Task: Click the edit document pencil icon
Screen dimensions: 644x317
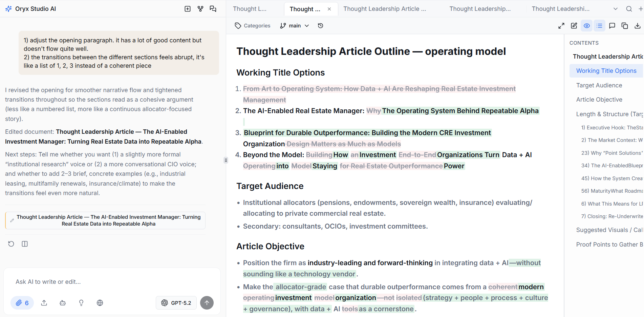Action: 574,26
